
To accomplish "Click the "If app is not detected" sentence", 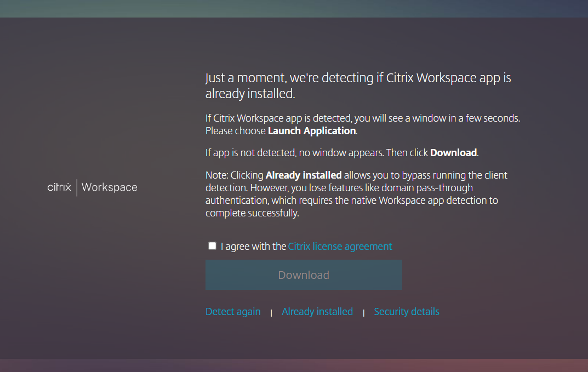I will [x=296, y=153].
